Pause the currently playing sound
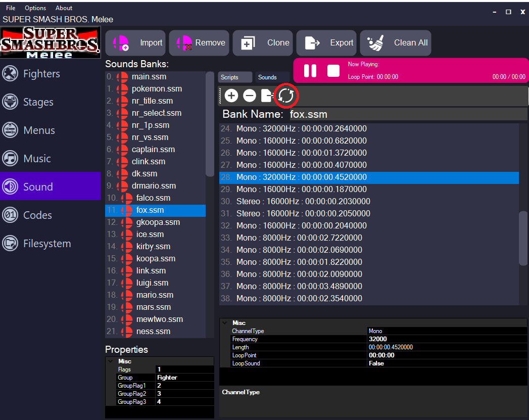 click(x=310, y=71)
